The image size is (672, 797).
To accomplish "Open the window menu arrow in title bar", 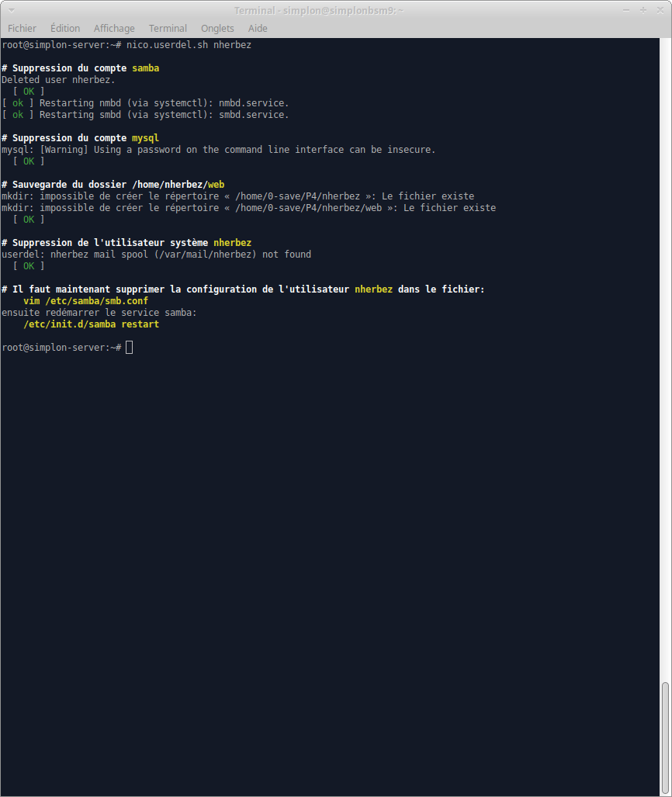I will point(11,10).
